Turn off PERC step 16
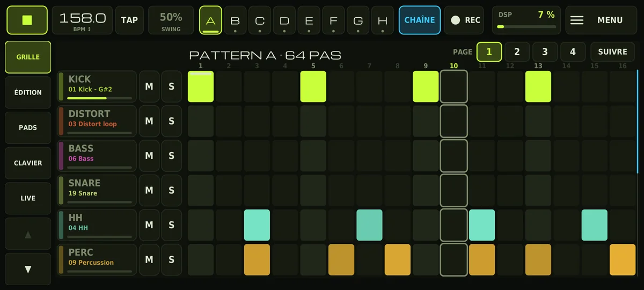Screen dimensions: 644x290 [623, 259]
